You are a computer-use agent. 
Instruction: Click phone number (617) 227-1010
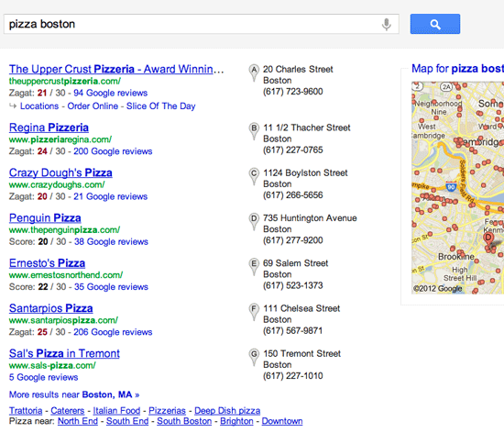coord(293,376)
